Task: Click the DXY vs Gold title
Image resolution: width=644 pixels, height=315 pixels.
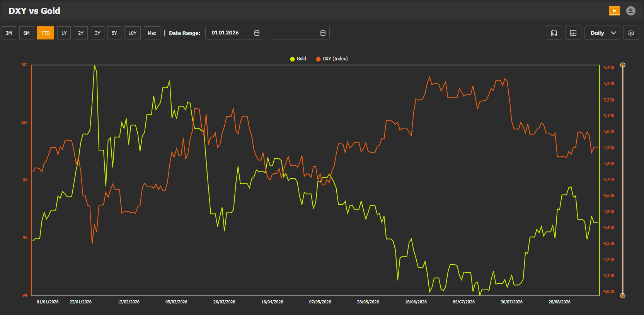Action: pyautogui.click(x=34, y=11)
